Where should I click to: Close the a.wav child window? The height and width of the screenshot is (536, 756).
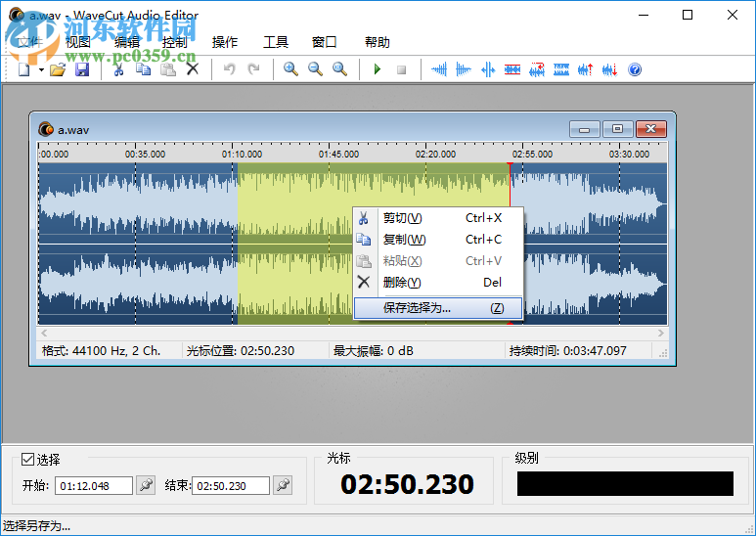(651, 129)
